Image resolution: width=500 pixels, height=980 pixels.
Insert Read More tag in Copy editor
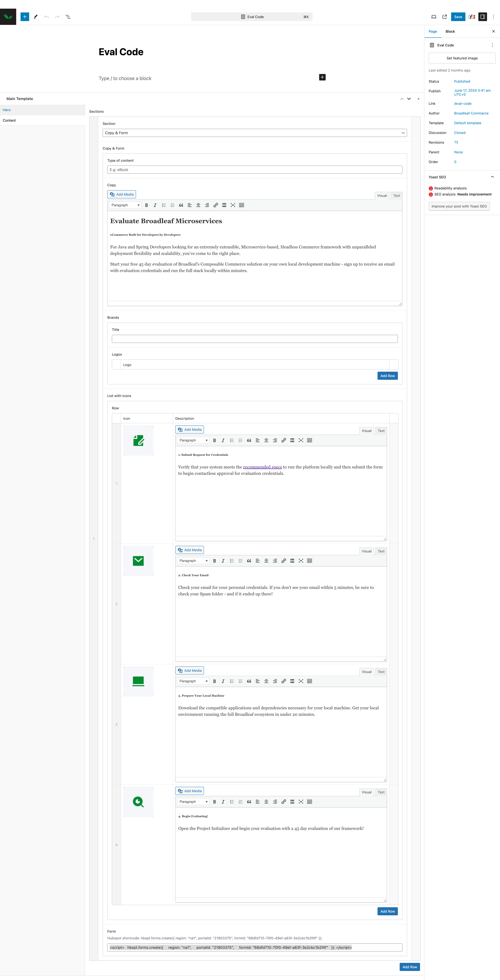[x=224, y=205]
